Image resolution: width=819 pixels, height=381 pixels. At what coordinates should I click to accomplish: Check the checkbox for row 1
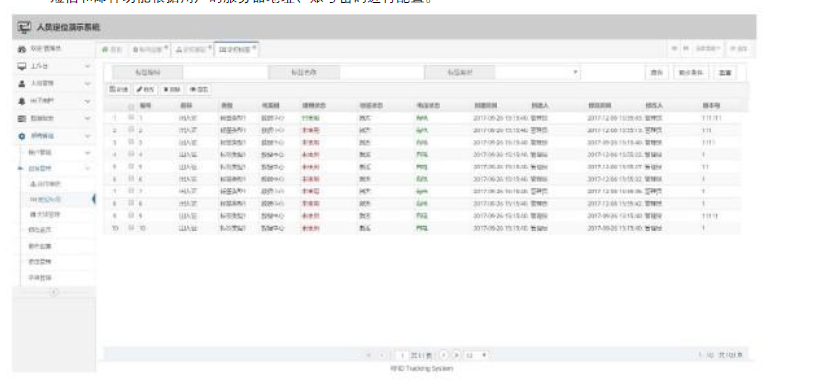click(x=131, y=118)
